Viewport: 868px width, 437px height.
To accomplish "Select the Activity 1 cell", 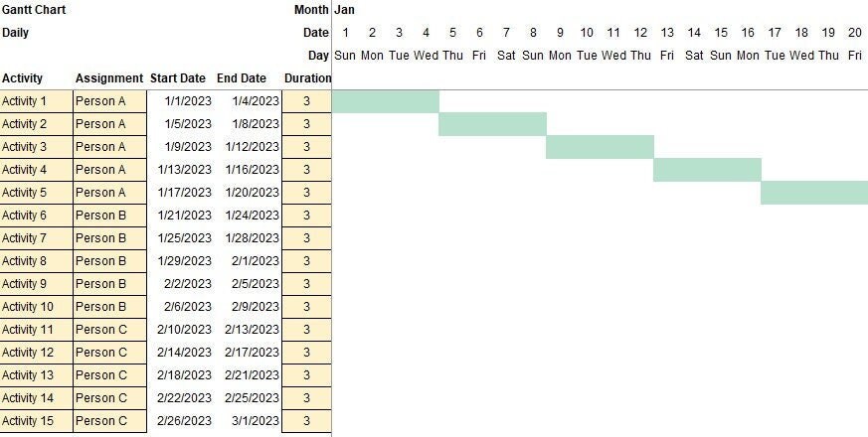I will click(37, 101).
